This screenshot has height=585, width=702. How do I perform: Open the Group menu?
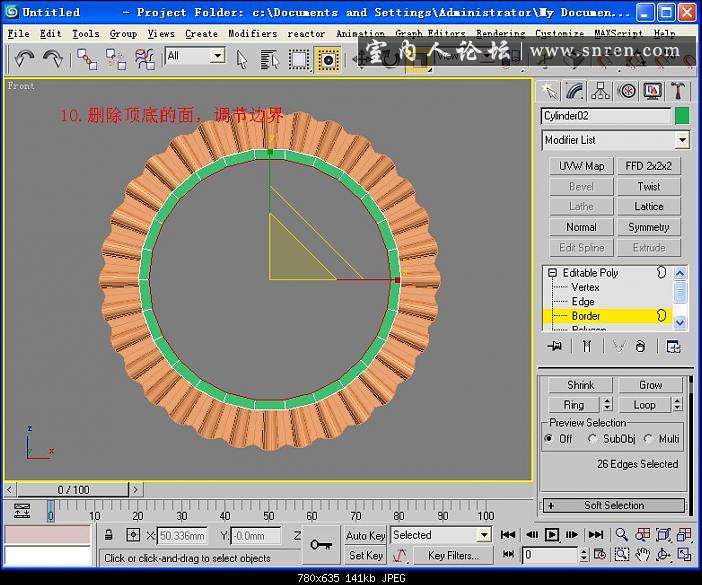tap(123, 34)
